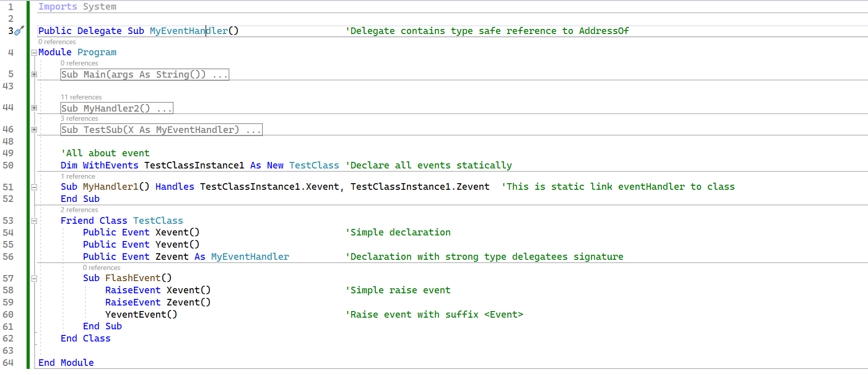Collapse the Friend Class TestClass block
Image resolution: width=868 pixels, height=375 pixels.
[x=34, y=221]
